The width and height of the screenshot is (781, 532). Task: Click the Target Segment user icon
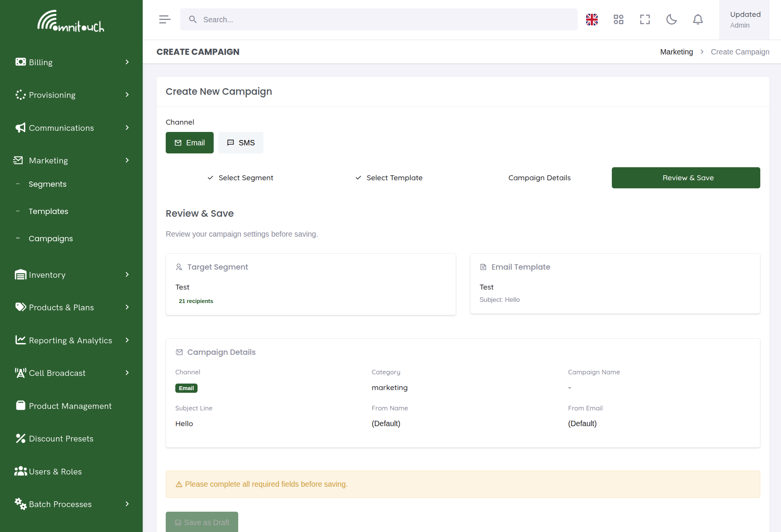(x=179, y=267)
